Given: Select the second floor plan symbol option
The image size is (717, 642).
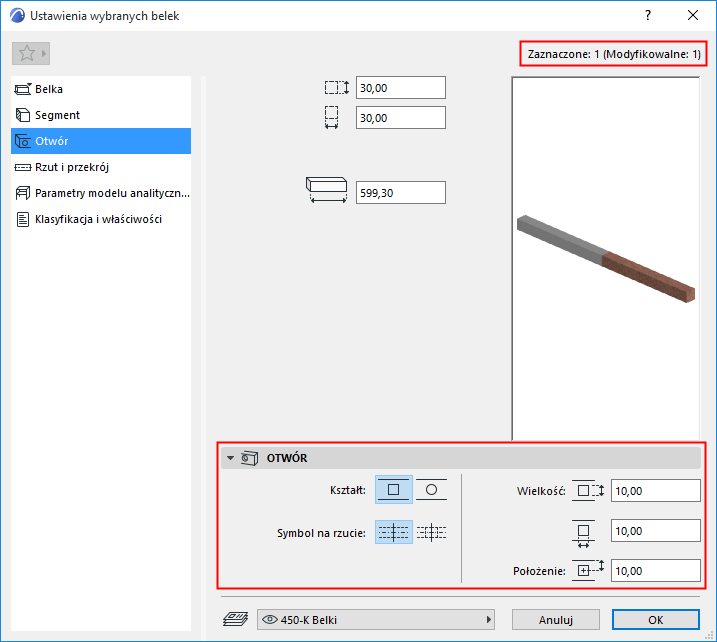Looking at the screenshot, I should (431, 532).
